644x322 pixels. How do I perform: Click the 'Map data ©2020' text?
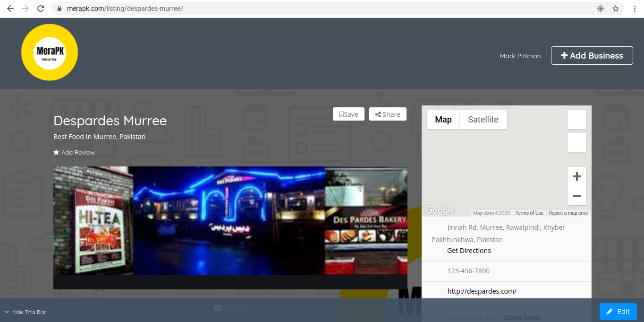(x=491, y=213)
